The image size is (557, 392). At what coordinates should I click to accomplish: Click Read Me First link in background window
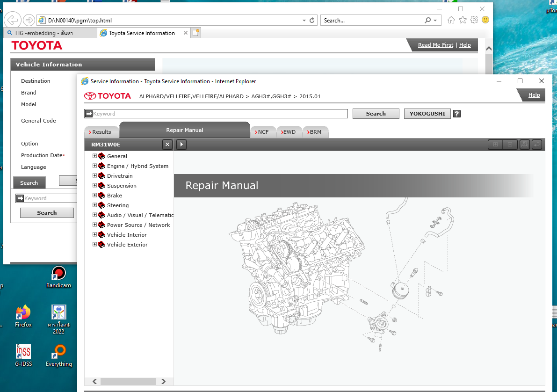(435, 45)
